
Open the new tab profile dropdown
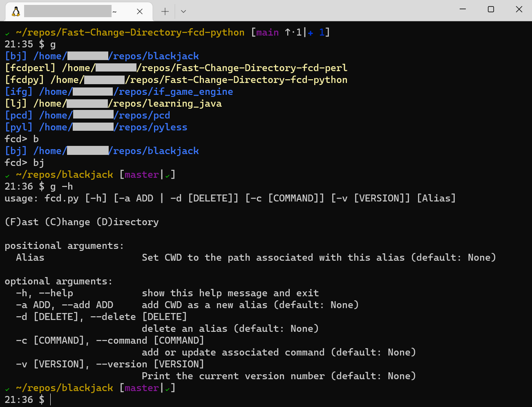(183, 11)
